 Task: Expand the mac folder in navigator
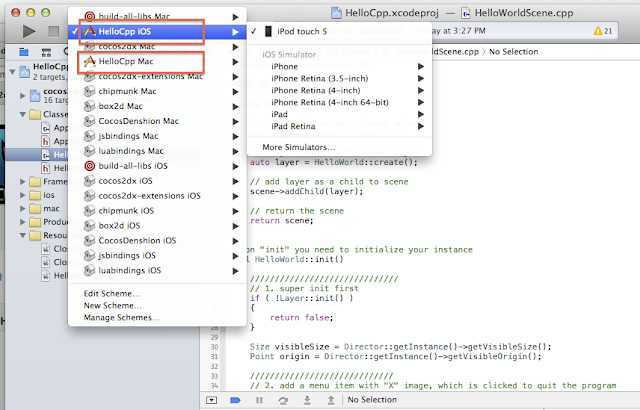(23, 208)
